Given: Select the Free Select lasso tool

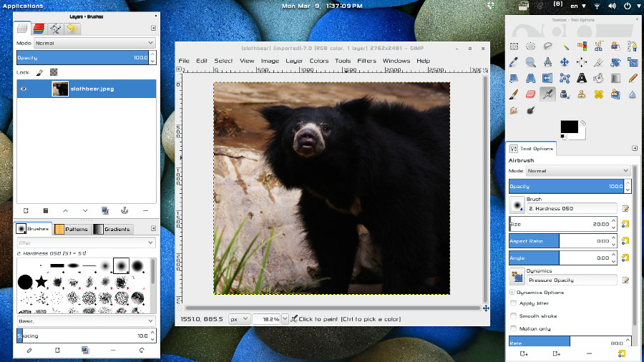Looking at the screenshot, I should click(547, 46).
